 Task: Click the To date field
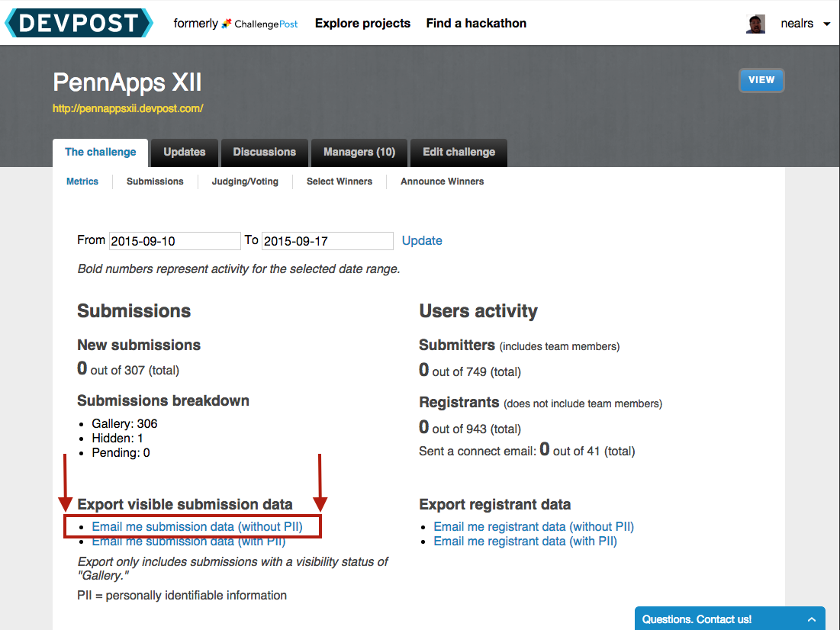[327, 241]
